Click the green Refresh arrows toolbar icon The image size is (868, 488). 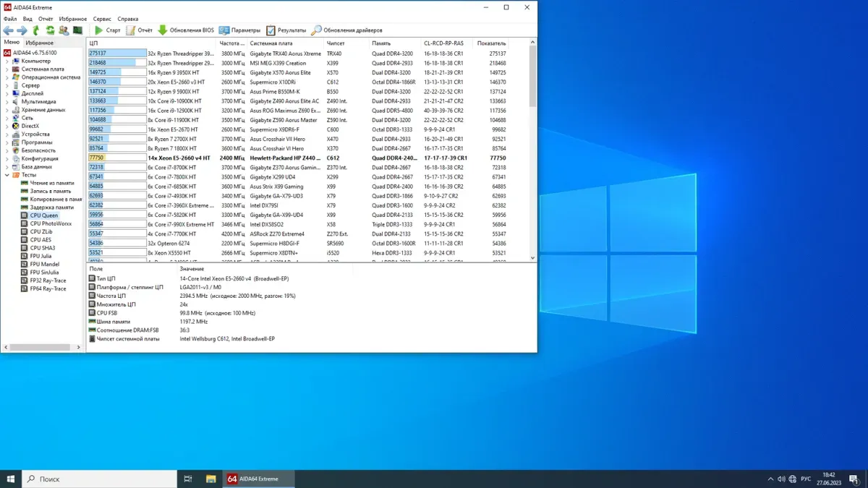pos(50,30)
